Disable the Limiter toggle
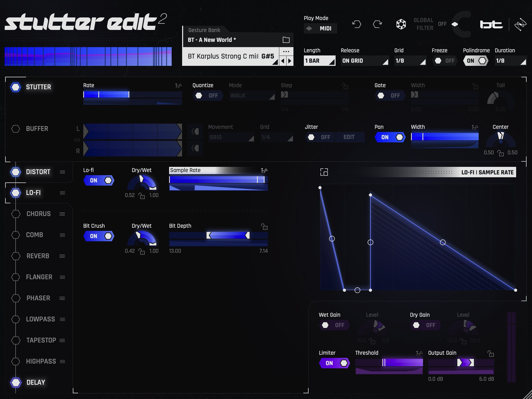Screen dimensions: 532x399 click(334, 363)
